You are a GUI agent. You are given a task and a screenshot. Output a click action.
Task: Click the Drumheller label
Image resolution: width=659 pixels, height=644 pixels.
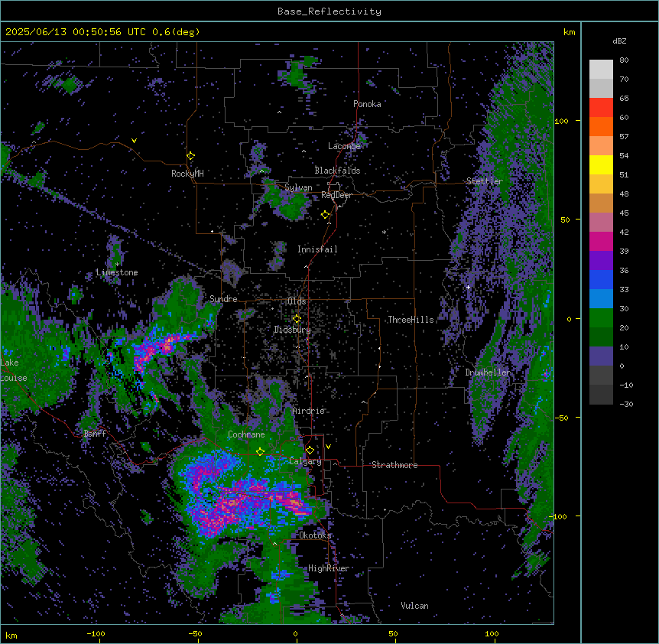point(488,372)
